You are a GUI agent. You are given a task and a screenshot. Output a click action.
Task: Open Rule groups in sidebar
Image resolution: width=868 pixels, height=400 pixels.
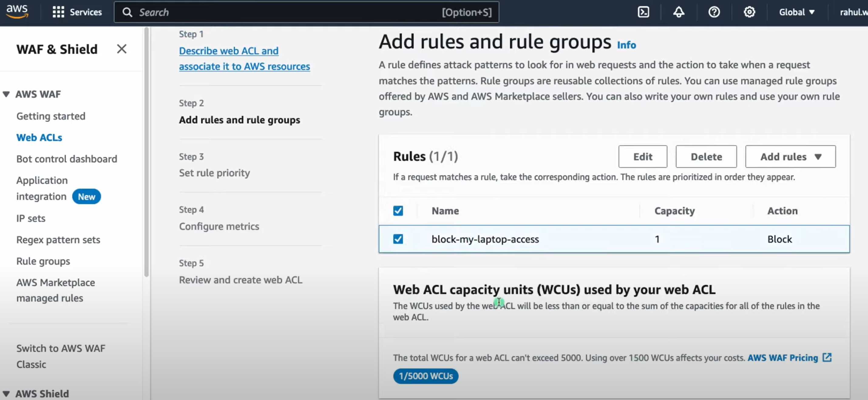click(x=43, y=261)
